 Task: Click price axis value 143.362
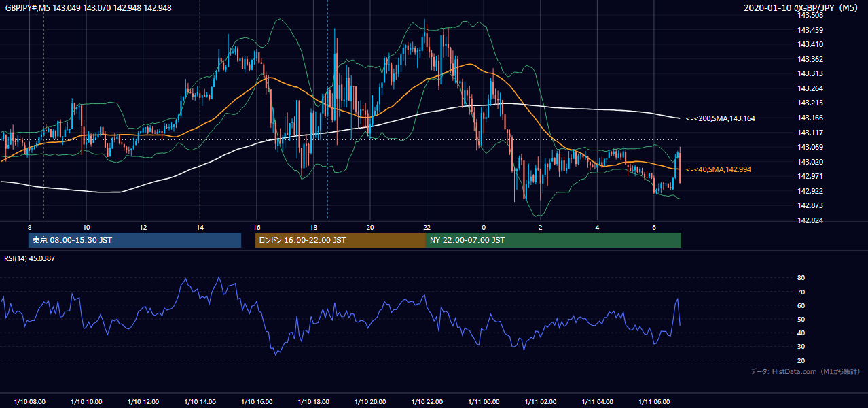810,59
